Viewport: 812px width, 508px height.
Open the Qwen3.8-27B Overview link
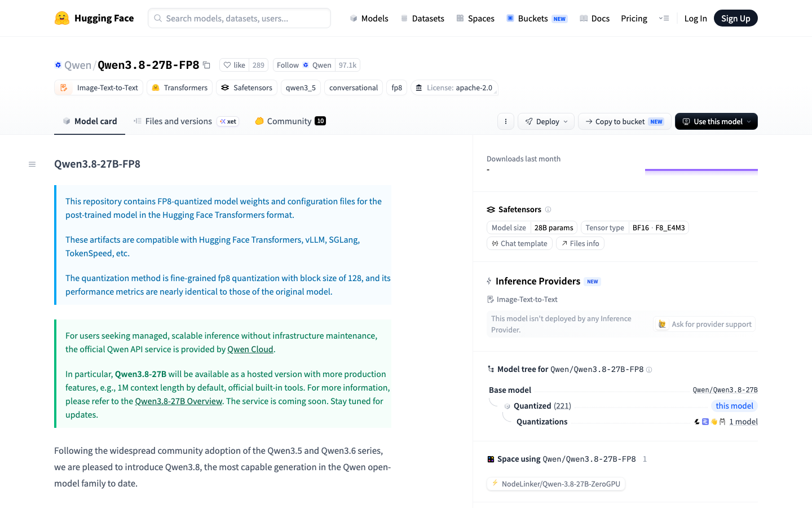click(x=178, y=401)
